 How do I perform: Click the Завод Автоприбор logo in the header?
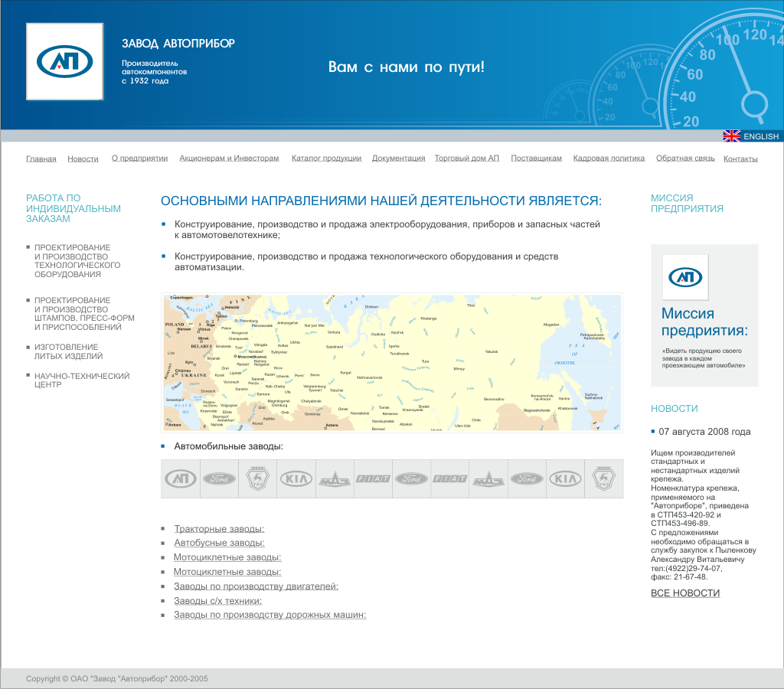(x=64, y=63)
